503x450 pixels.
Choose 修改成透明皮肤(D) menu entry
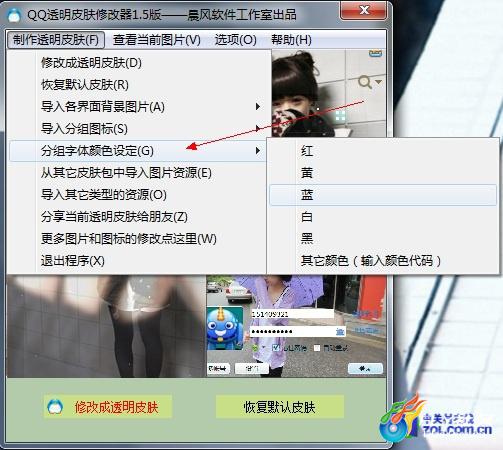(137, 63)
